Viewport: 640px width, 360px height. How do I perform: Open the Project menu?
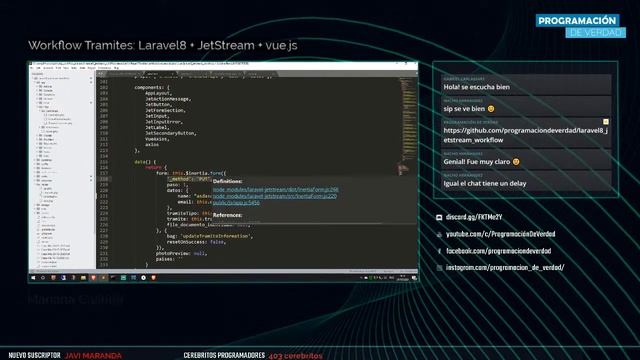91,68
